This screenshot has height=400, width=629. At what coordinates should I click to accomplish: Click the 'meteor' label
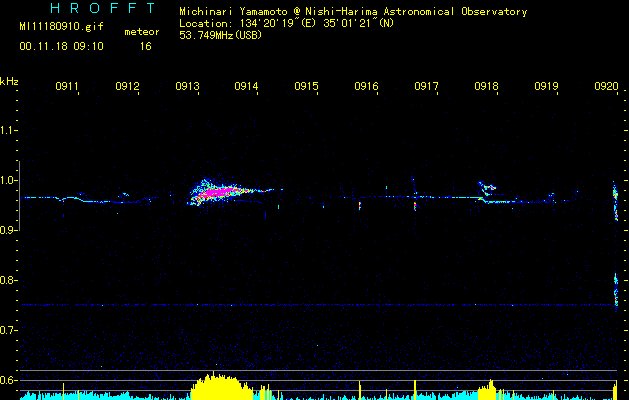142,32
